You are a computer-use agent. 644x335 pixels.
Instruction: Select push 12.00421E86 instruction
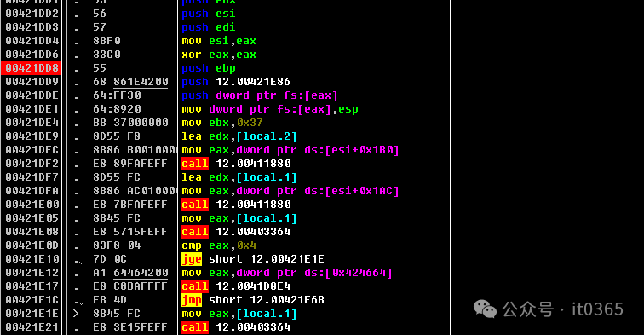pos(236,82)
